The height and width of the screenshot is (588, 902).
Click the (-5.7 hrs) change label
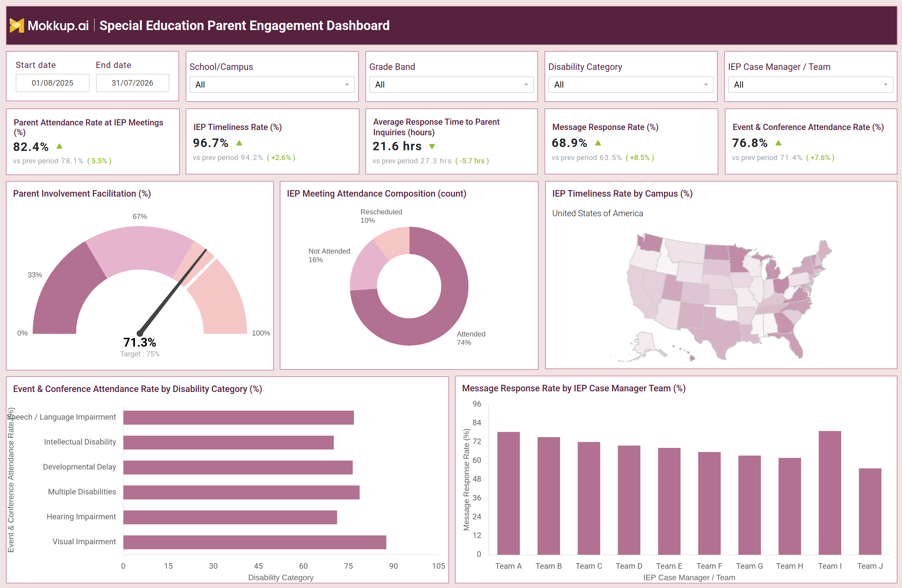coord(472,161)
